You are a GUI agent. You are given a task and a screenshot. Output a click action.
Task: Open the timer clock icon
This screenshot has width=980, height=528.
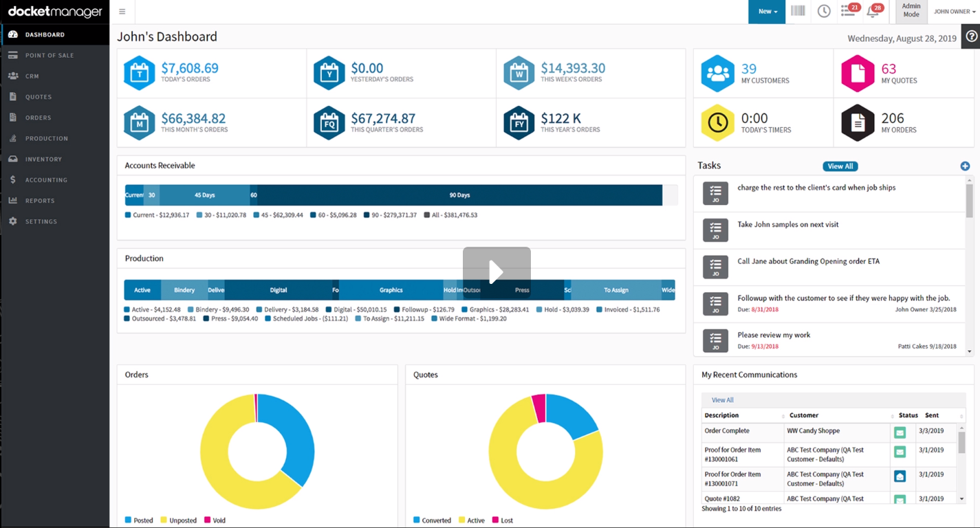coord(824,11)
